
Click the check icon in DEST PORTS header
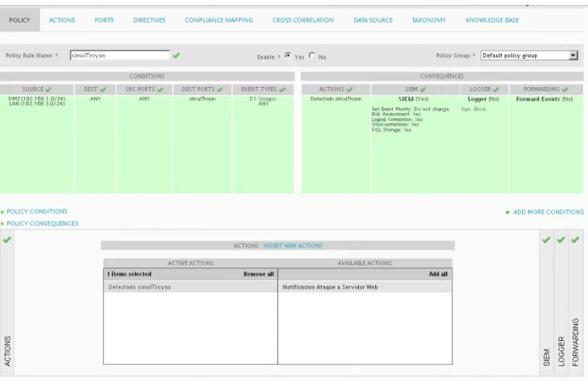click(219, 89)
